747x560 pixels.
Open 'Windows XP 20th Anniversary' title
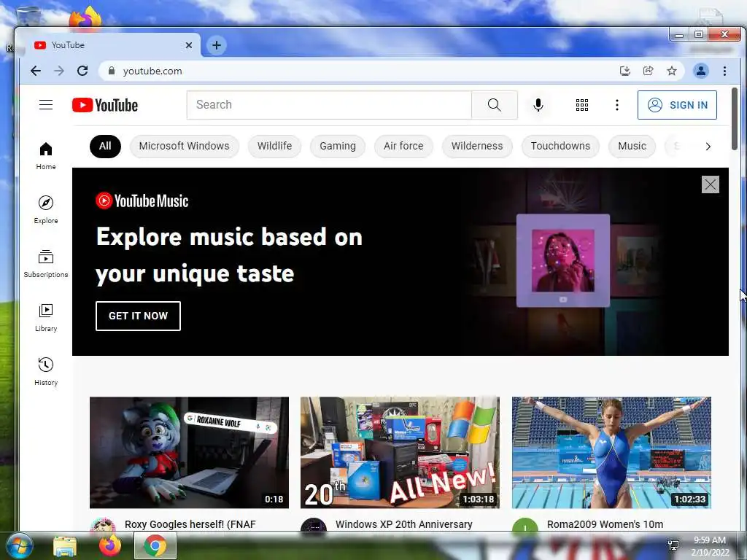click(404, 524)
